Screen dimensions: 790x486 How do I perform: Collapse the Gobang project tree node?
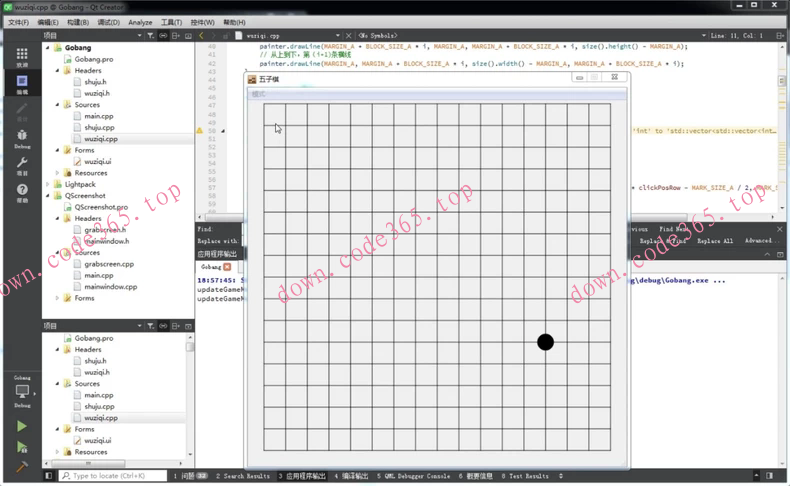pos(49,48)
